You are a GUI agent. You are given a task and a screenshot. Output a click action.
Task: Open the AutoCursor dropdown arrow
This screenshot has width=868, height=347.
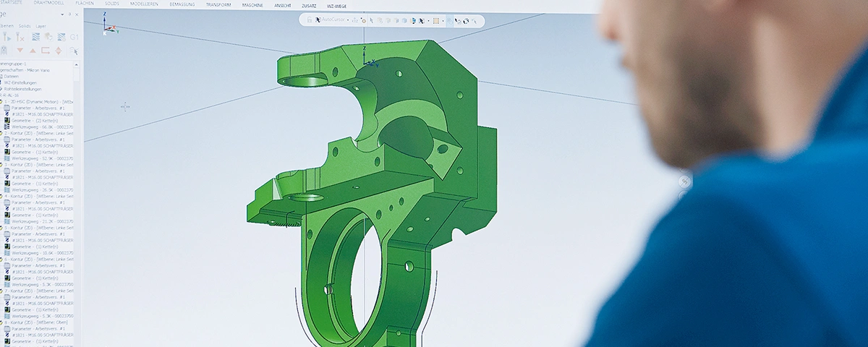348,20
